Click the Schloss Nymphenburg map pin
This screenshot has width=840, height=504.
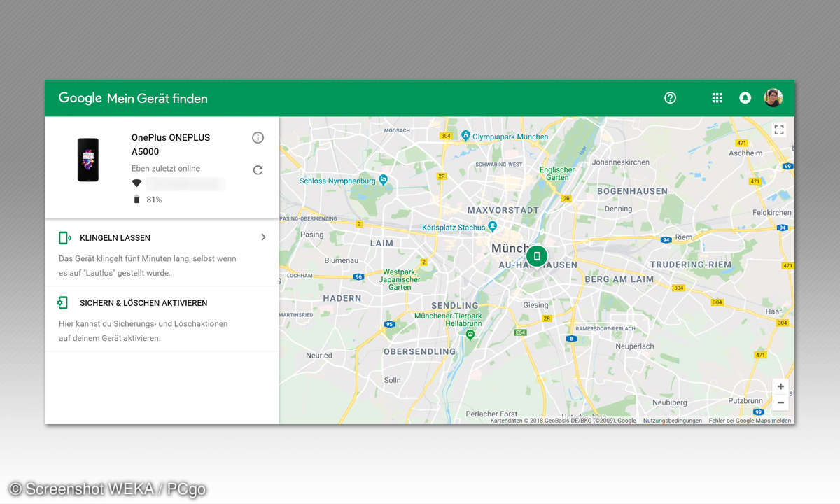tap(384, 180)
